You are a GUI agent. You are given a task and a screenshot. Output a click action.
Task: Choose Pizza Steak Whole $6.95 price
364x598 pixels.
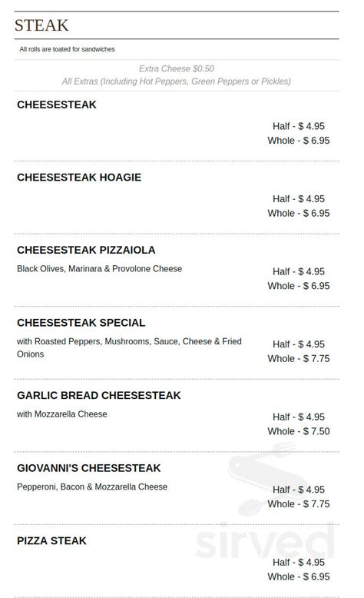coord(299,576)
